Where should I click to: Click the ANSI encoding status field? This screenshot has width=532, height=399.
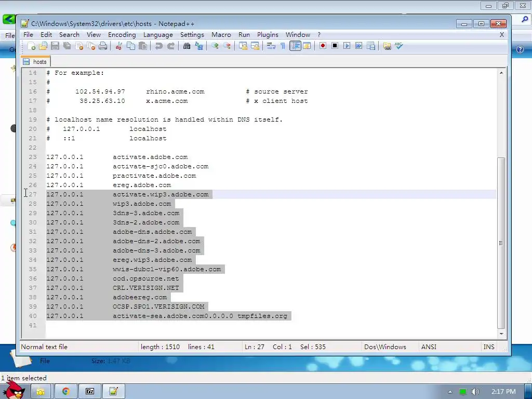[429, 347]
